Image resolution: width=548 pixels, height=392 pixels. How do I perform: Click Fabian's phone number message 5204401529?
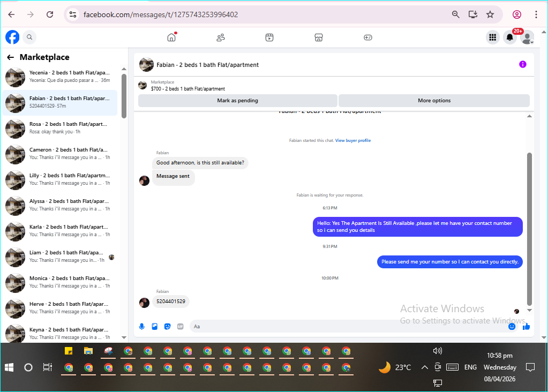(170, 301)
